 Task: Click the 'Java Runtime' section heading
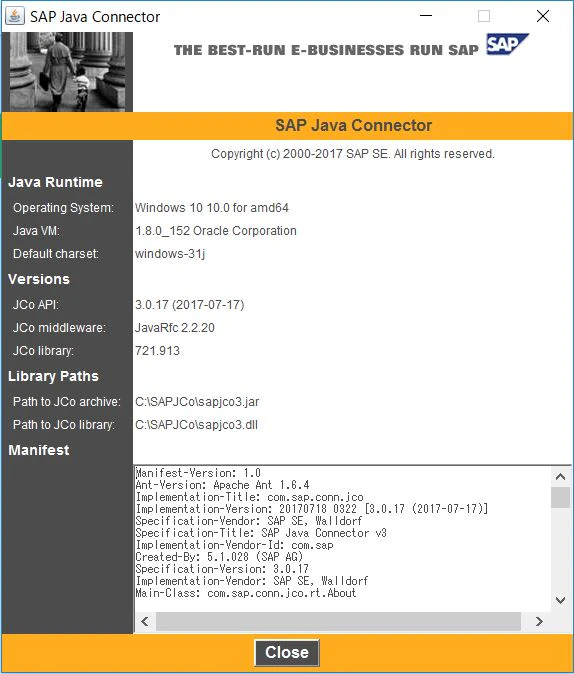click(55, 182)
